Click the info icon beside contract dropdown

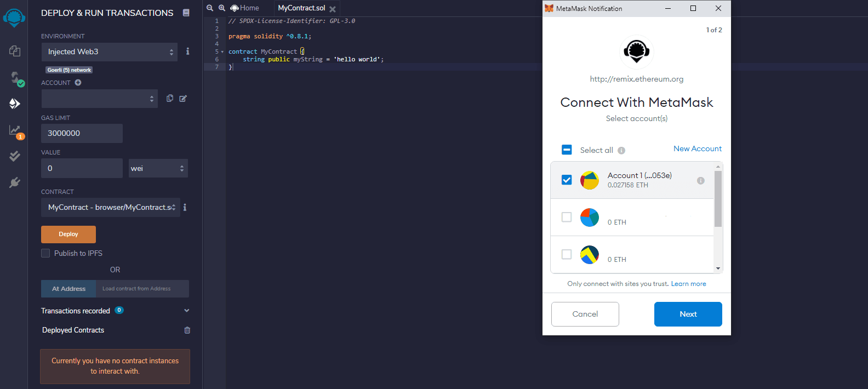185,207
